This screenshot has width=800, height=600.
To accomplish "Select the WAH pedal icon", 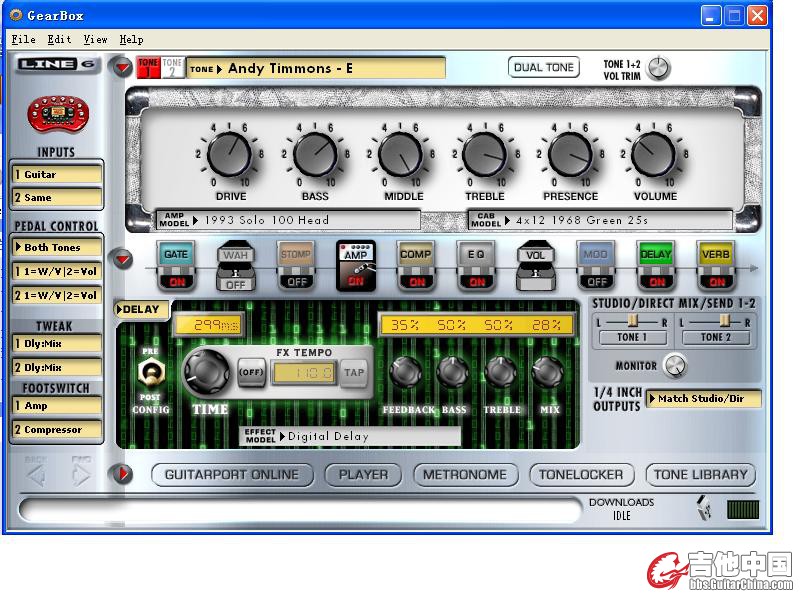I will click(x=235, y=265).
